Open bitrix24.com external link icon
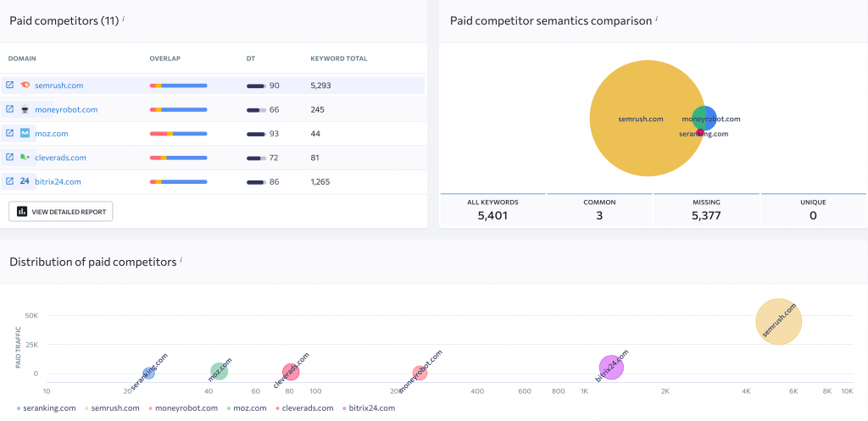The height and width of the screenshot is (421, 868). point(9,181)
